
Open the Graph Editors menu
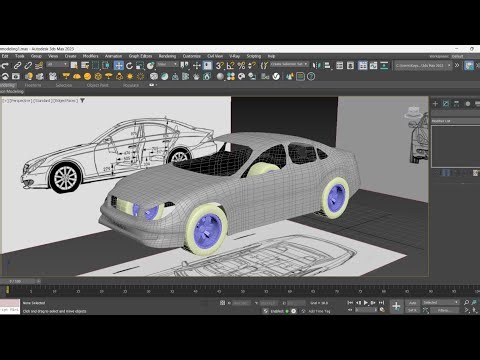point(140,56)
